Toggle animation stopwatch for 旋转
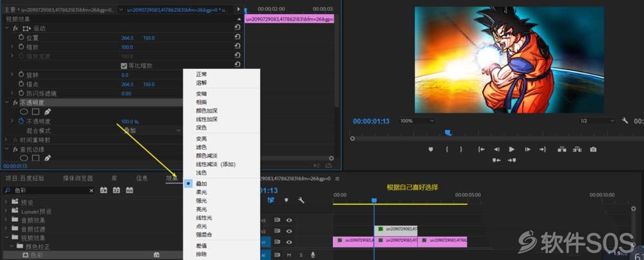This screenshot has height=260, width=644. point(21,75)
